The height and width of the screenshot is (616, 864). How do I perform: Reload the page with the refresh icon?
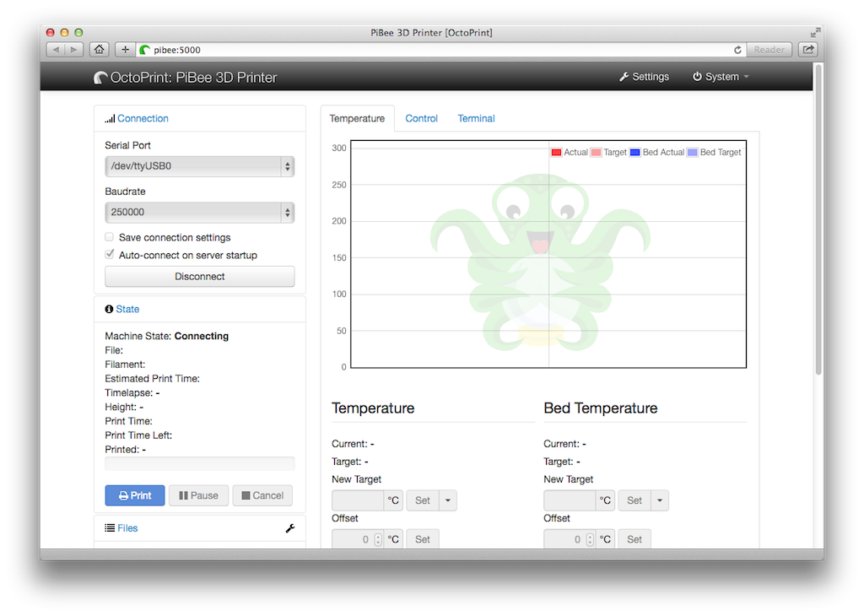pyautogui.click(x=737, y=50)
